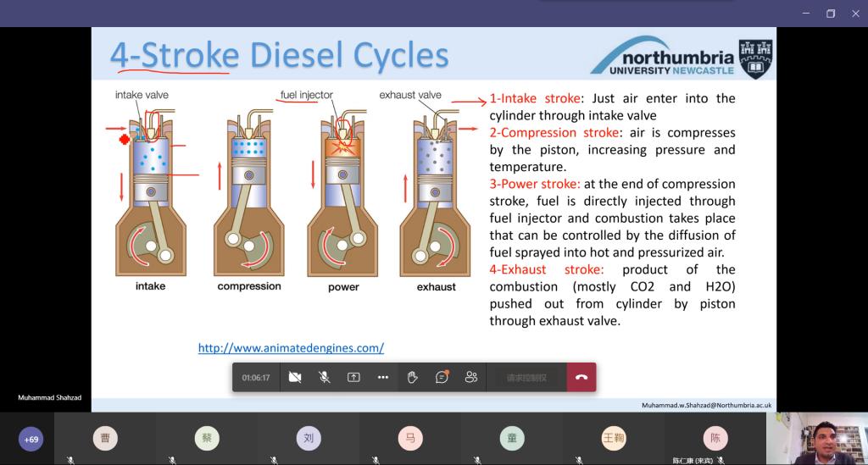Show the participants list
The image size is (868, 465).
coord(471,378)
